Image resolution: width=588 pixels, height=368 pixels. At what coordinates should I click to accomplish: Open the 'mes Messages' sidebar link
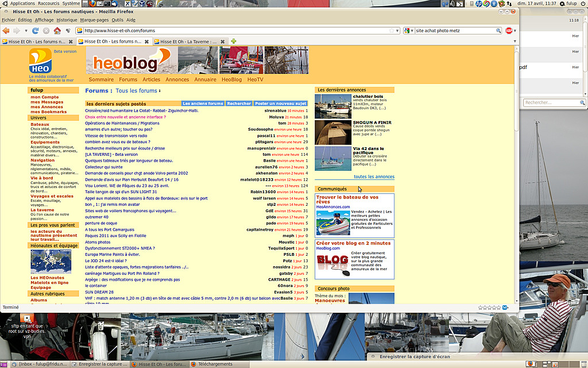click(x=47, y=102)
